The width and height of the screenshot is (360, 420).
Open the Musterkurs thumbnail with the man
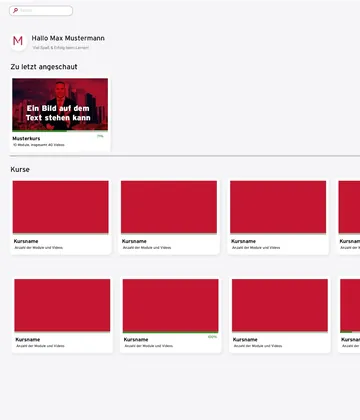(x=60, y=105)
